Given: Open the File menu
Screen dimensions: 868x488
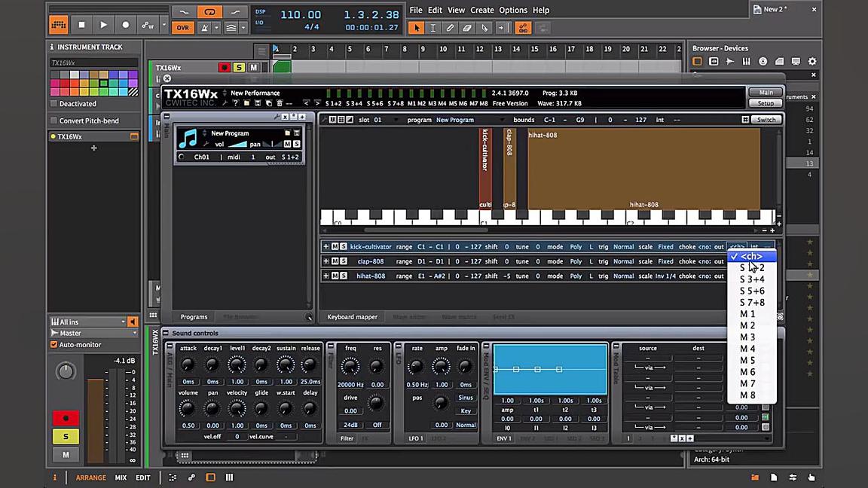Looking at the screenshot, I should (x=416, y=10).
